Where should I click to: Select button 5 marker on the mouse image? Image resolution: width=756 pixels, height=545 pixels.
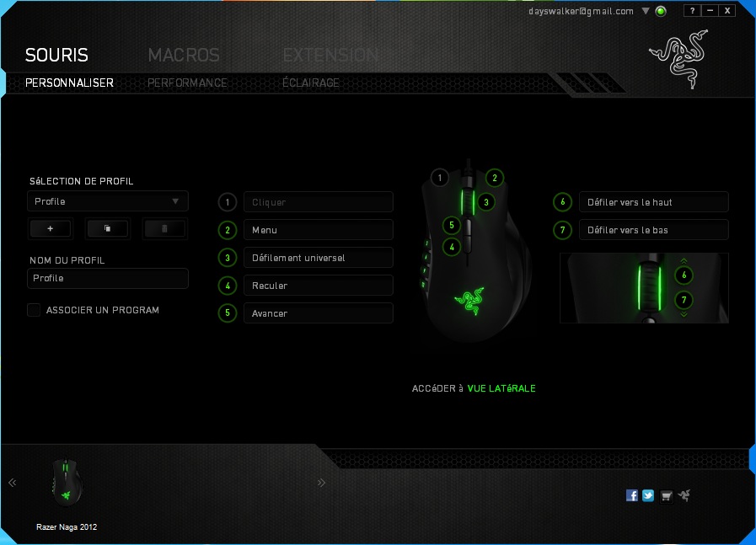pyautogui.click(x=452, y=225)
